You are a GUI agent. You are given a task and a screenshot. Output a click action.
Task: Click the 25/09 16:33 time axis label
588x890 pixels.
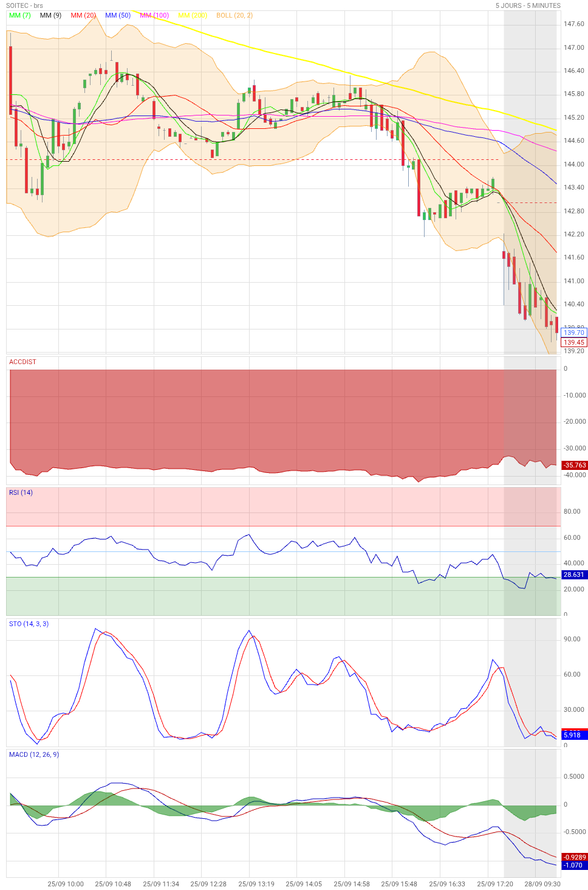click(x=447, y=884)
